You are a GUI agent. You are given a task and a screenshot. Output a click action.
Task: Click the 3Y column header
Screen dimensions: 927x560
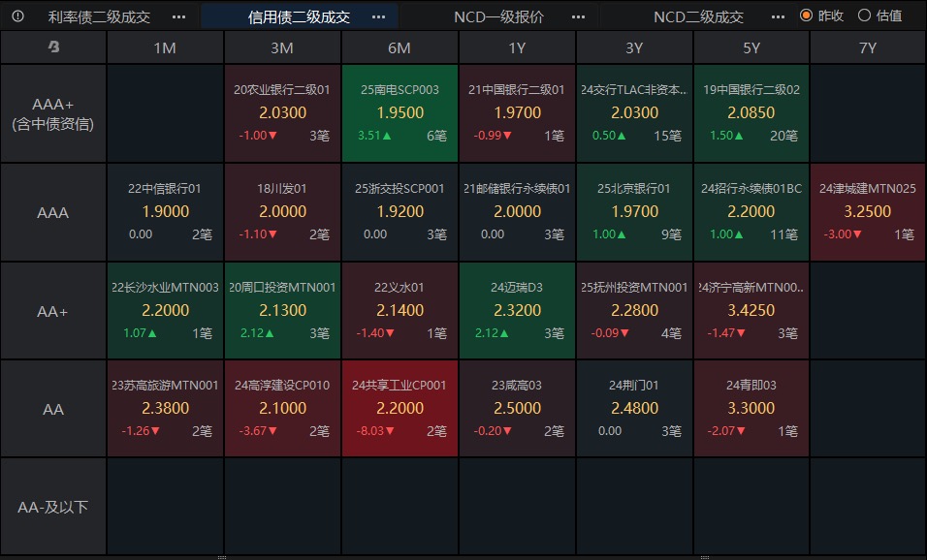634,47
